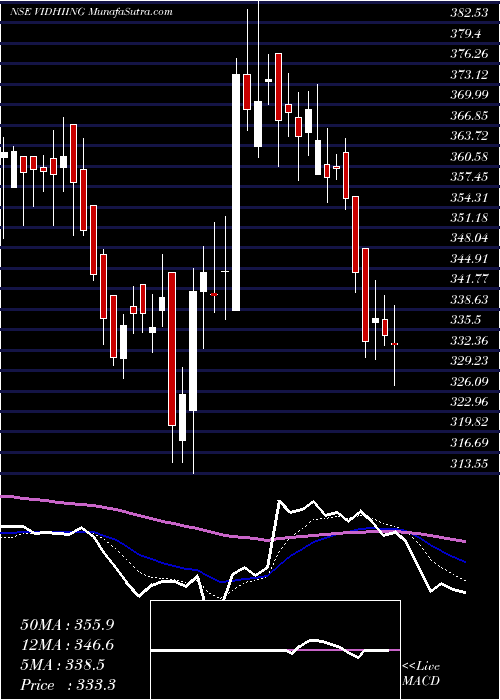Click the 313.55 price axis label

469,463
